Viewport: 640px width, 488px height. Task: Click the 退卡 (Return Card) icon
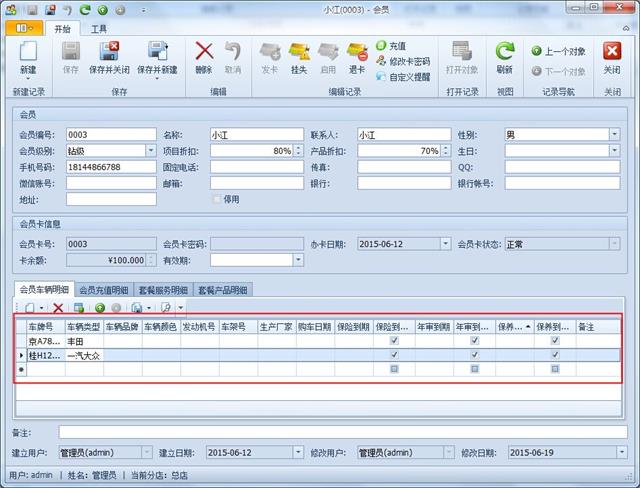pos(357,57)
